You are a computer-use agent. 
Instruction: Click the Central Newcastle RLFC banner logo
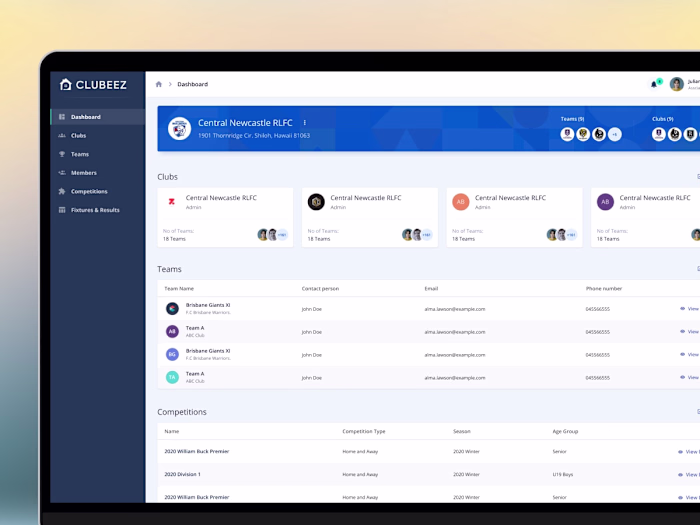click(179, 129)
